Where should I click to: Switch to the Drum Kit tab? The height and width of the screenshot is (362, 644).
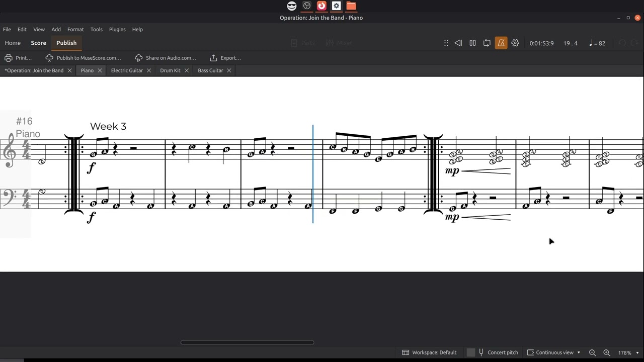pos(170,70)
